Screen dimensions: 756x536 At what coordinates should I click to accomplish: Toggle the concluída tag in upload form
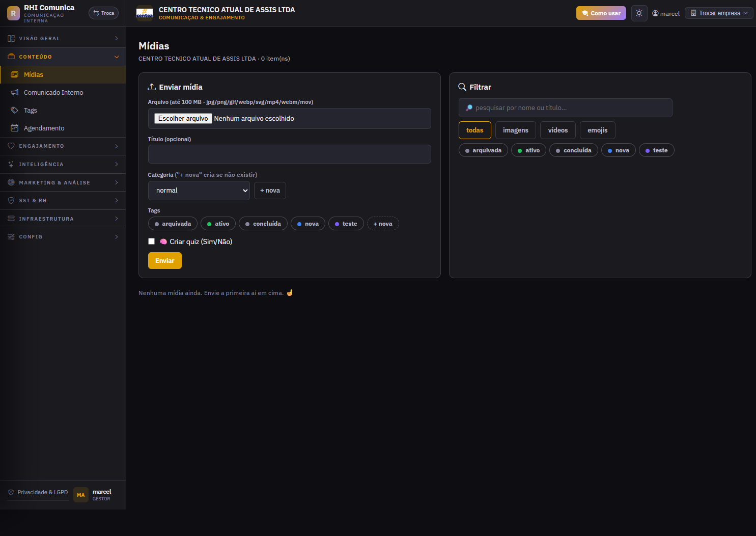click(263, 224)
